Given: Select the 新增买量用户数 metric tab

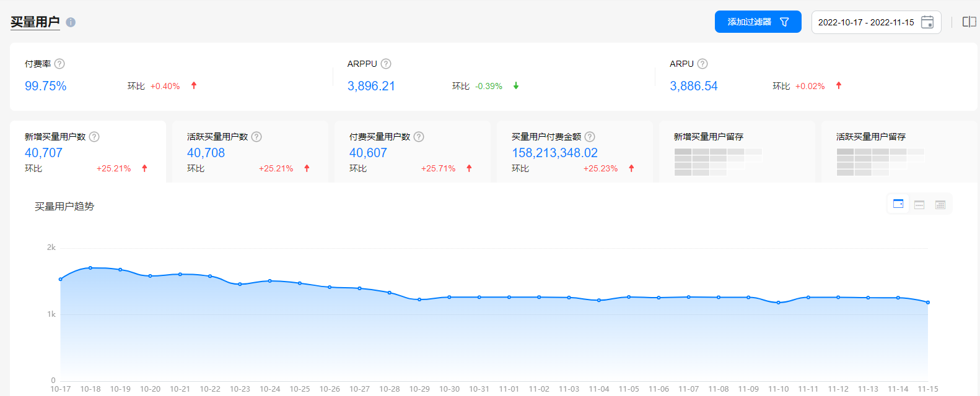Looking at the screenshot, I should coord(88,152).
